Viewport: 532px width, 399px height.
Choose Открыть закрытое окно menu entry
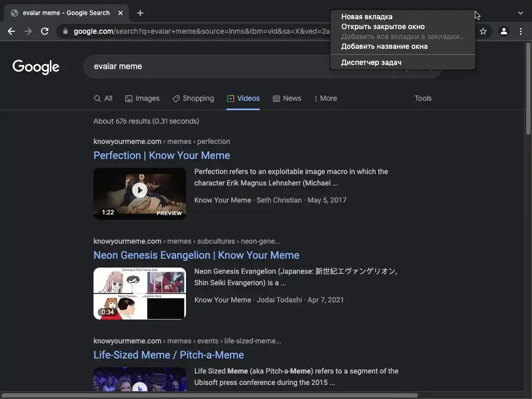click(x=403, y=26)
